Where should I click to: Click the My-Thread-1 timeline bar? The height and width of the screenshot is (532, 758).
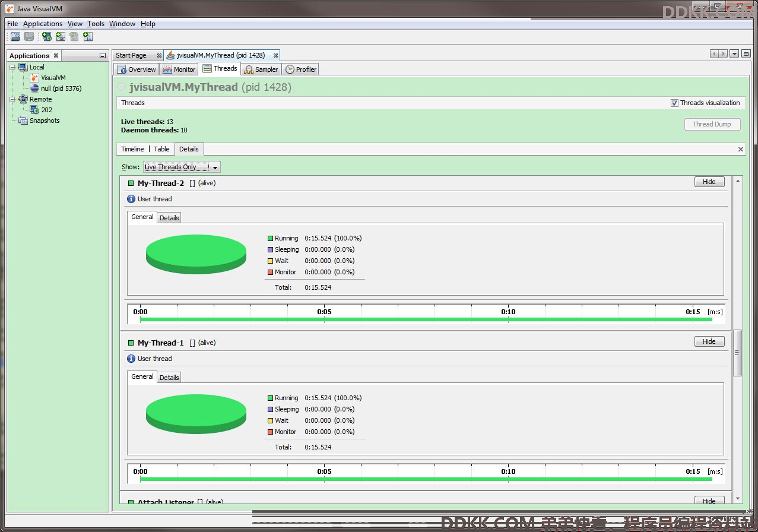click(426, 479)
